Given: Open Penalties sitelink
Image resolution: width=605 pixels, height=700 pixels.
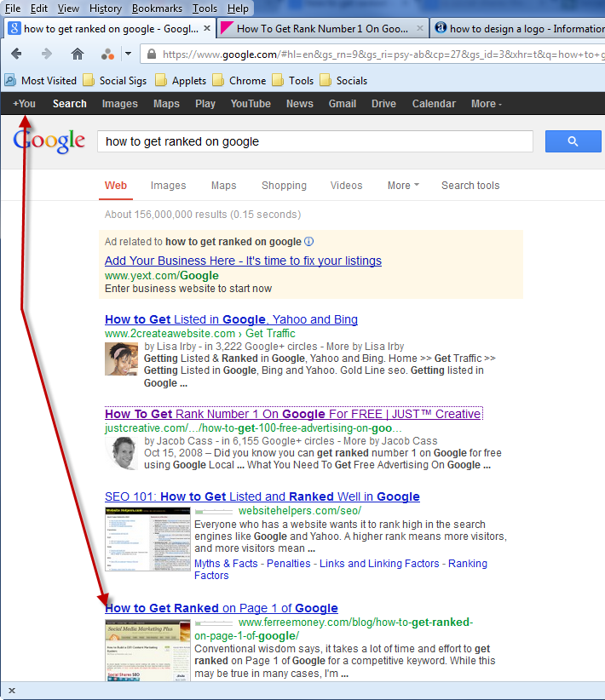Looking at the screenshot, I should click(x=289, y=564).
